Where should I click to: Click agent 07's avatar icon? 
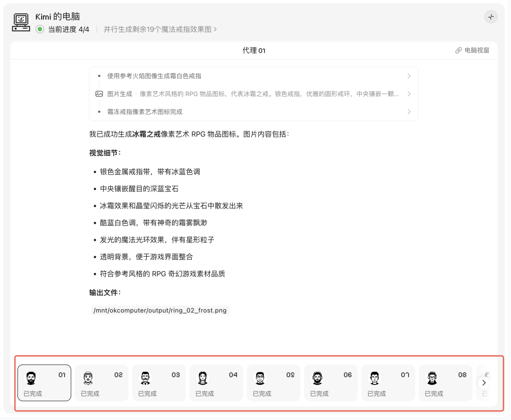(x=375, y=378)
